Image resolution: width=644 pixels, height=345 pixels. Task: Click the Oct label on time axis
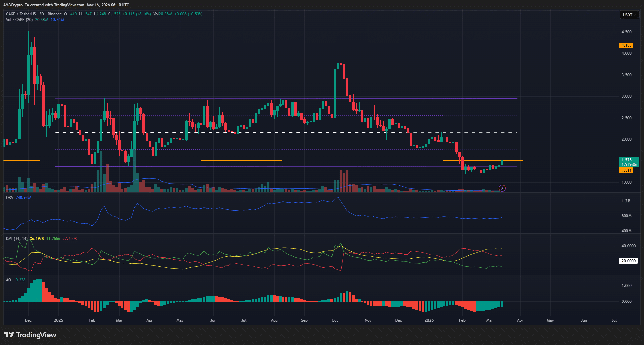click(x=335, y=320)
